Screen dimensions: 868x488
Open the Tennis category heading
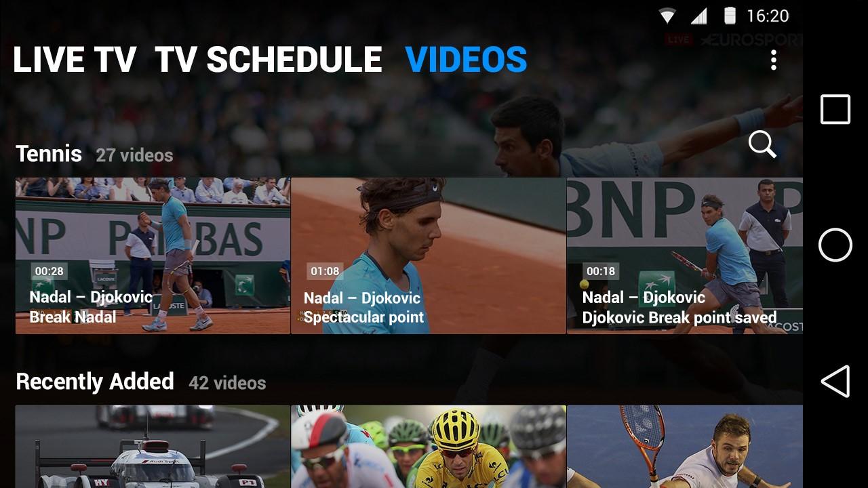49,154
